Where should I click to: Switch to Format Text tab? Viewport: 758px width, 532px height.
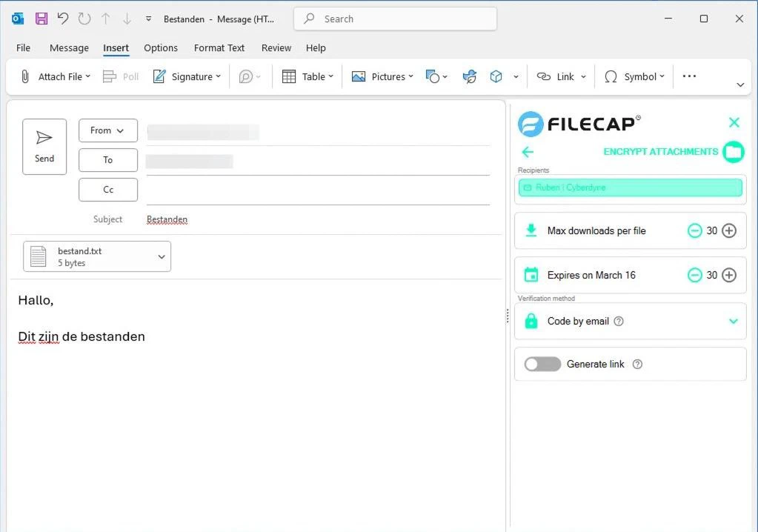click(x=219, y=48)
